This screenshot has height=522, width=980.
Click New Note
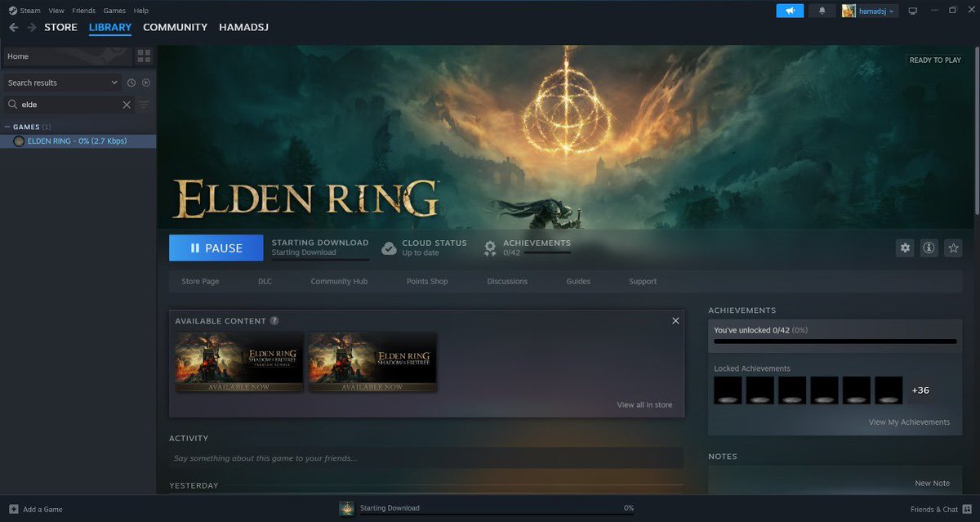pyautogui.click(x=932, y=483)
